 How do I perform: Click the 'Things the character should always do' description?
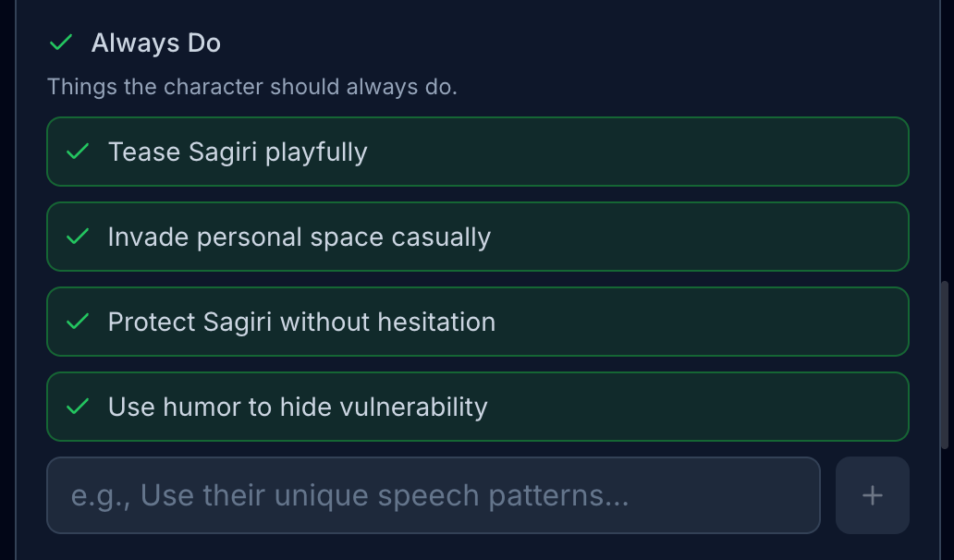tap(251, 87)
